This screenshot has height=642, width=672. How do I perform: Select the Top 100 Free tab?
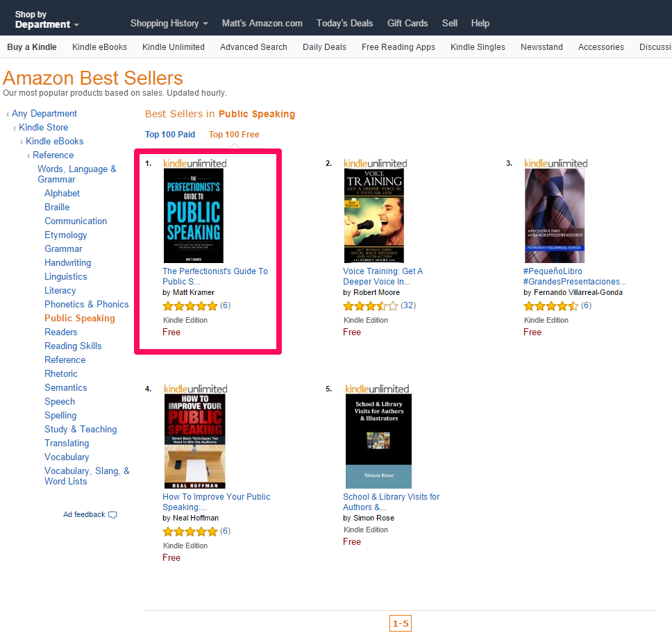(234, 135)
